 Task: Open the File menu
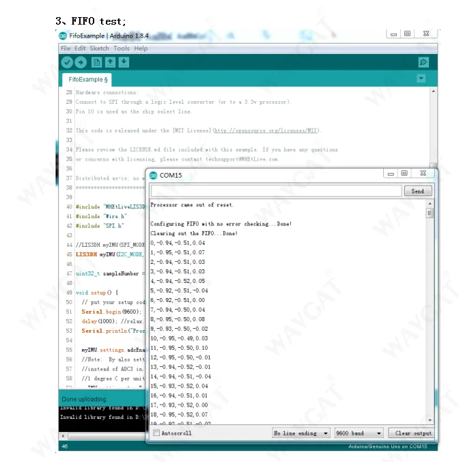click(66, 49)
